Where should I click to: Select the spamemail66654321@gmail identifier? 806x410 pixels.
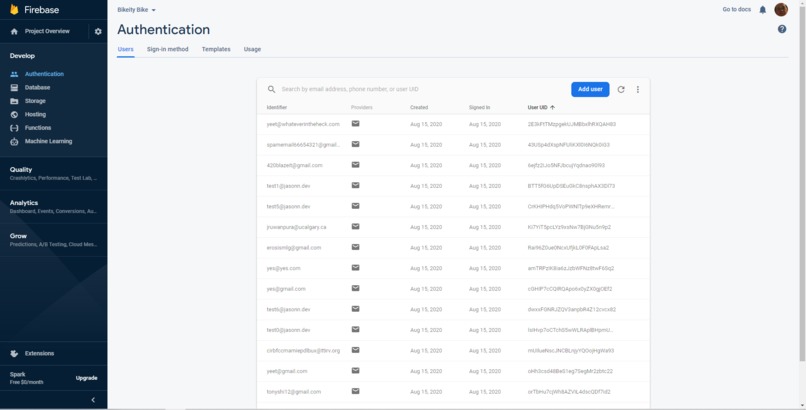coord(303,145)
